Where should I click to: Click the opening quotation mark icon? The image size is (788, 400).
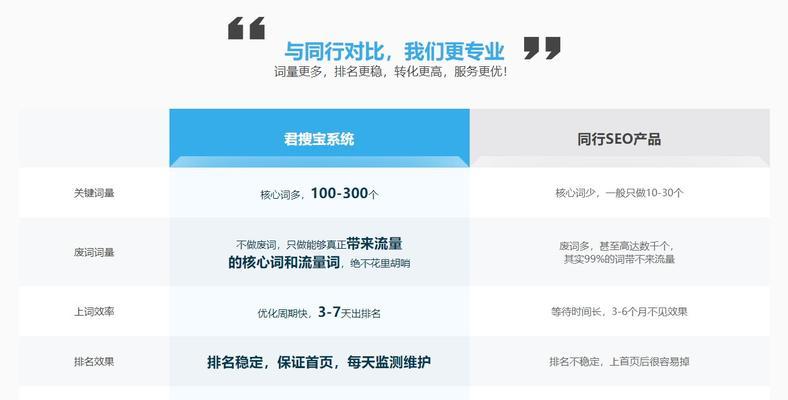click(246, 28)
